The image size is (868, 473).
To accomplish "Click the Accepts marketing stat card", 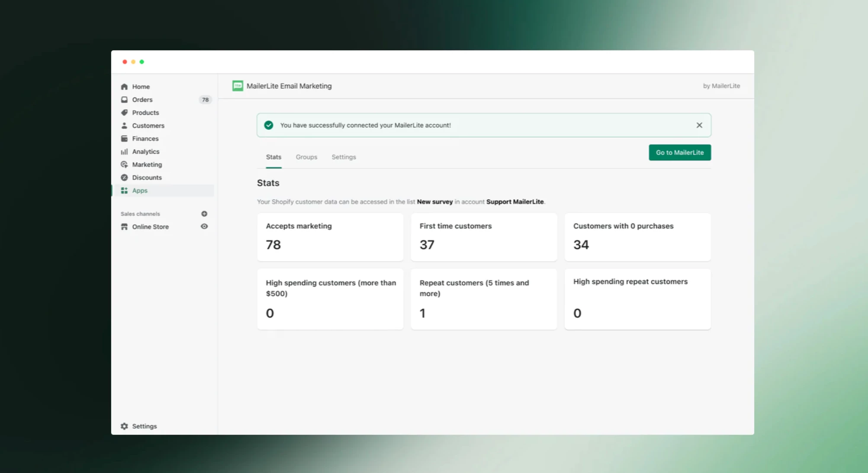I will [x=330, y=237].
